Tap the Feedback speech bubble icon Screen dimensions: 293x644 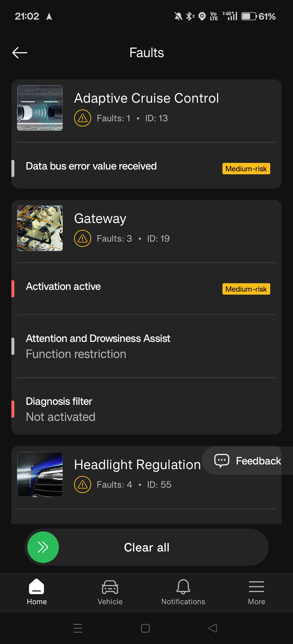[x=222, y=461]
